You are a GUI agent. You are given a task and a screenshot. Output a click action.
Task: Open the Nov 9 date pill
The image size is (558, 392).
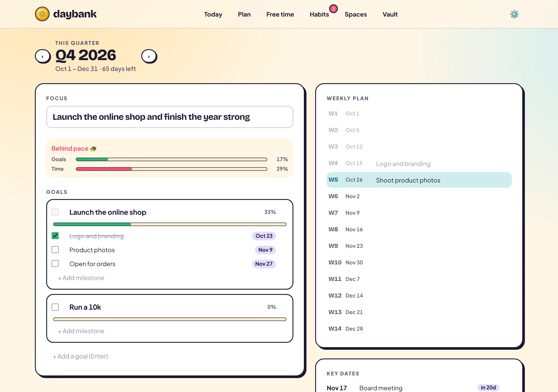(265, 250)
